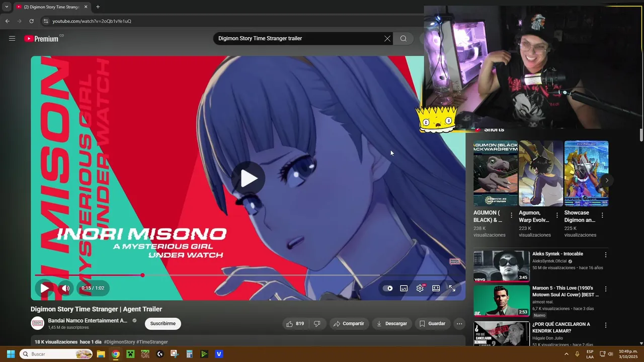Open the Bandai Namco channel avatar

tap(38, 323)
